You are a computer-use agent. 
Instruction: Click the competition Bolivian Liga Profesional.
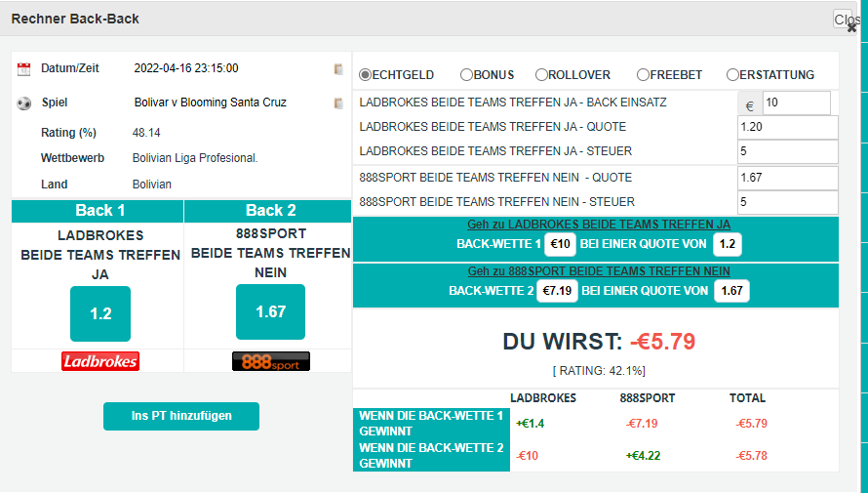(x=195, y=158)
